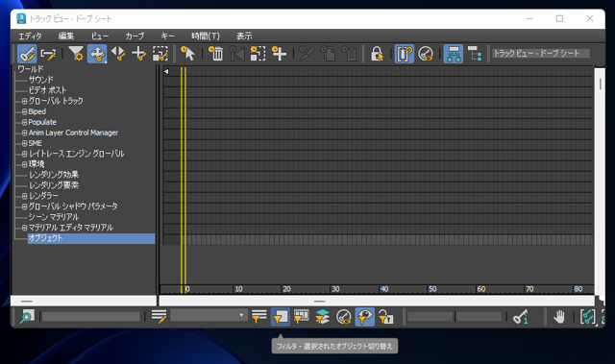615x364 pixels.
Task: Expand Anim Layer Control Manager node
Action: point(24,133)
